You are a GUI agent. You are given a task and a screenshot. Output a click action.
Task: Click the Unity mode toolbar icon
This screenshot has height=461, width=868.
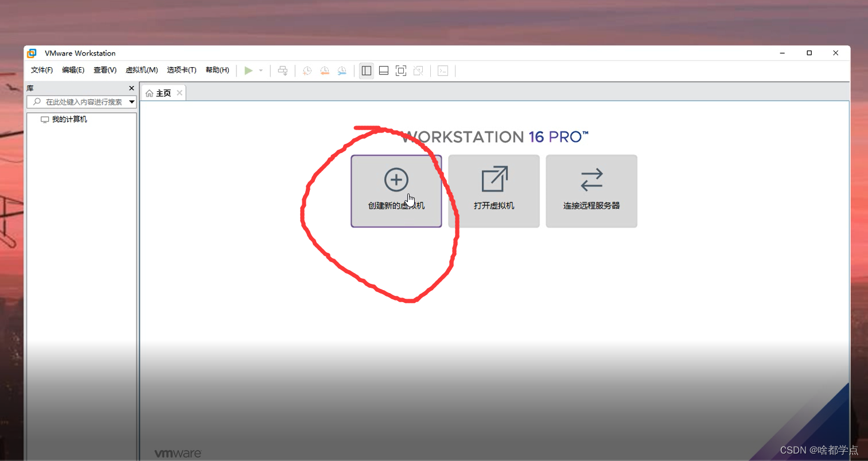point(418,71)
